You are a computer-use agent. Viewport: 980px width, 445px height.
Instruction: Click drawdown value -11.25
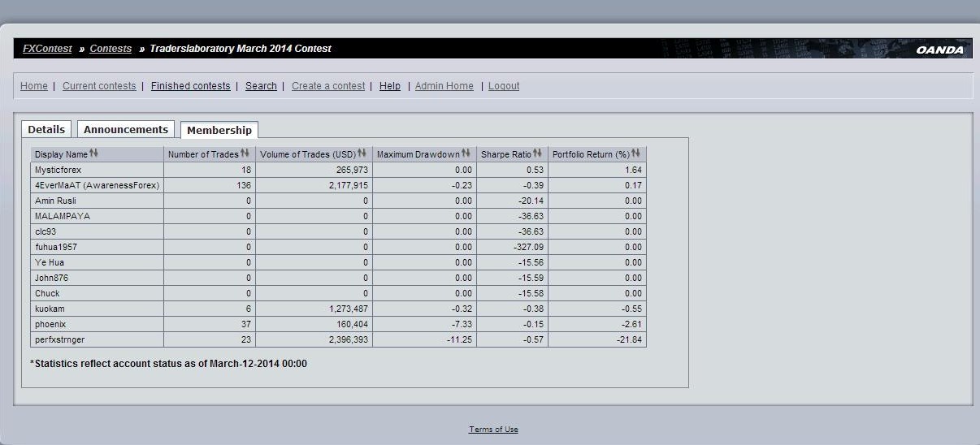click(x=460, y=339)
